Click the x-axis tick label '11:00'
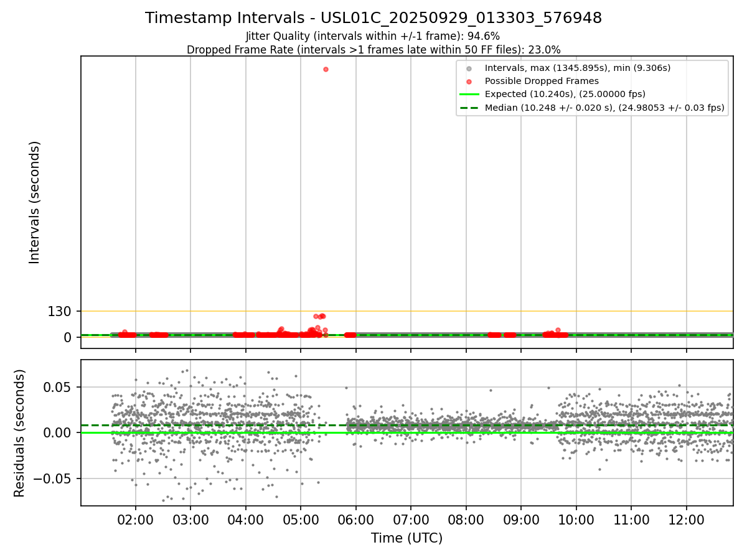 click(x=631, y=520)
